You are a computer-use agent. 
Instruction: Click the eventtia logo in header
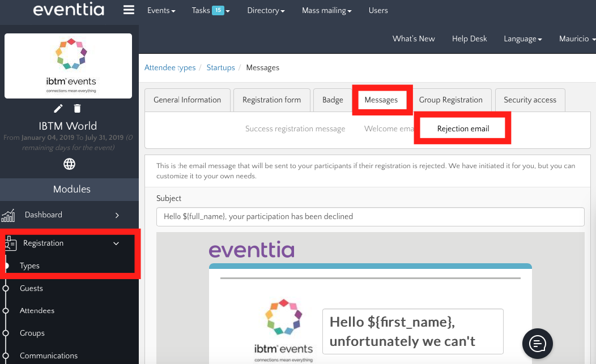coord(69,10)
